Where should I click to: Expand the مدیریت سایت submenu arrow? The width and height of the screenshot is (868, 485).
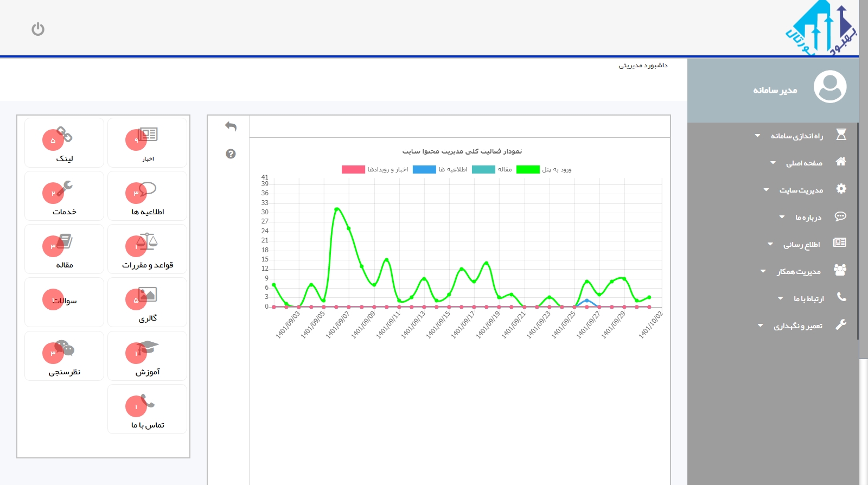(766, 190)
